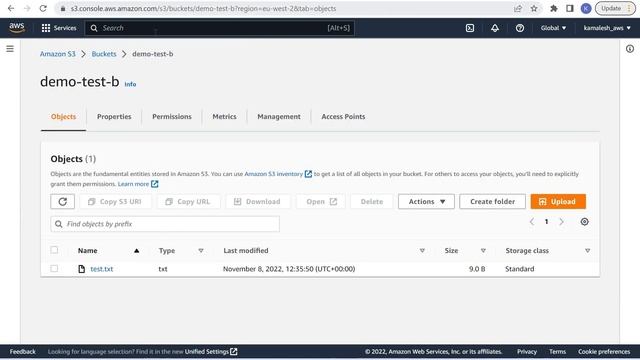This screenshot has height=360, width=640.
Task: Click the Chrome Update button
Action: pyautogui.click(x=615, y=8)
